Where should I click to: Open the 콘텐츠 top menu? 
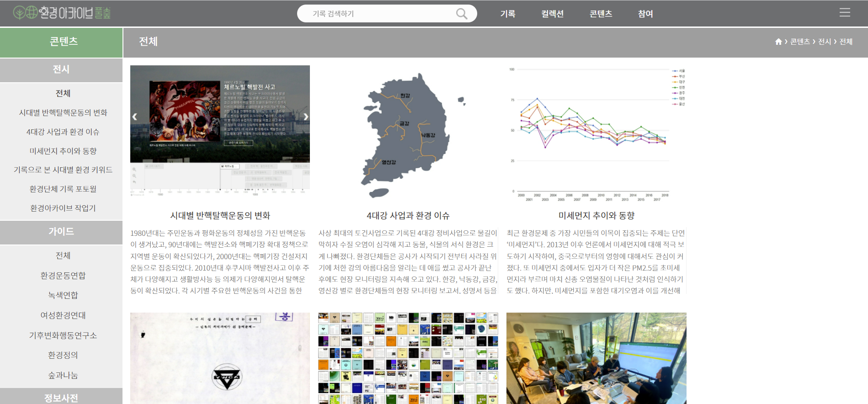601,14
